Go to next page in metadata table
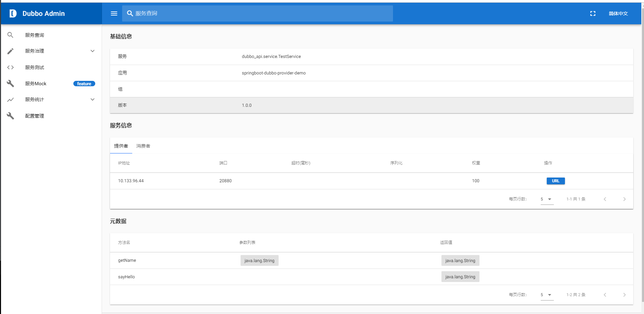644x314 pixels. (624, 295)
